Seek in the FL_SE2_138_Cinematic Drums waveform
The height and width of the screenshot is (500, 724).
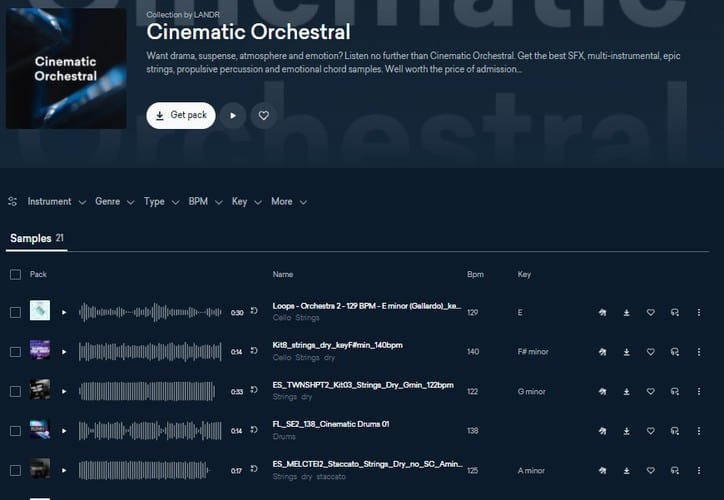coord(150,431)
